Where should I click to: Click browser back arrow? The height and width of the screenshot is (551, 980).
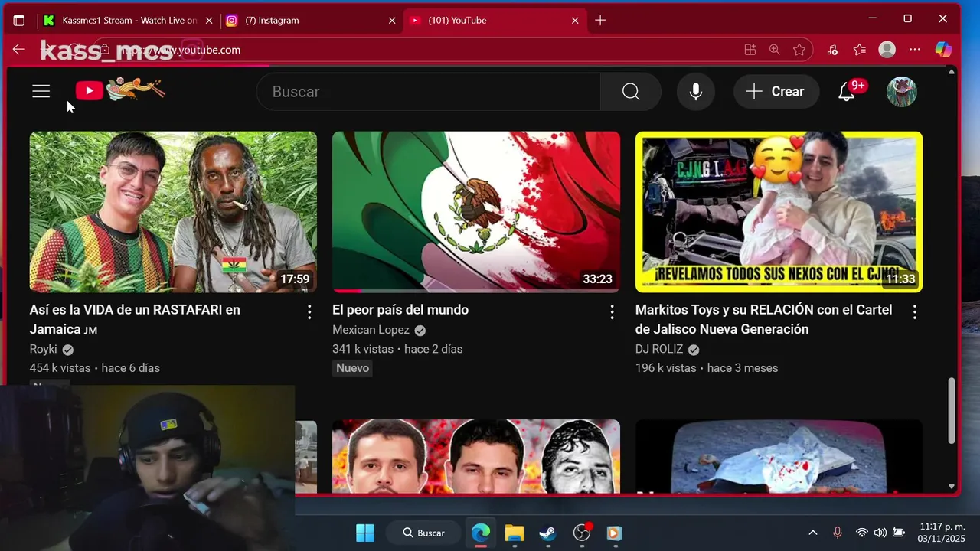19,50
